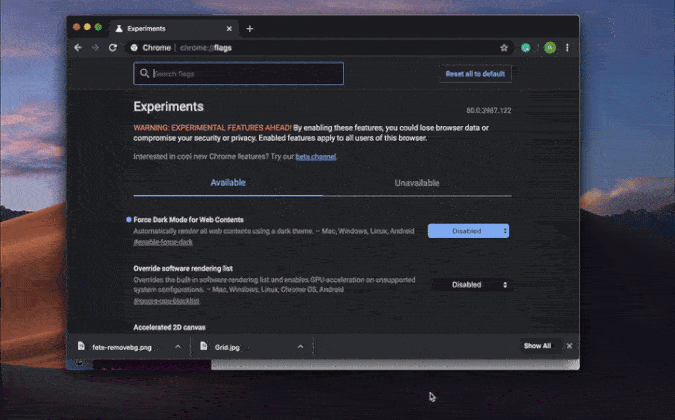Click the Grid.jpg file icon in downloads bar
This screenshot has height=420, width=675.
pyautogui.click(x=204, y=346)
